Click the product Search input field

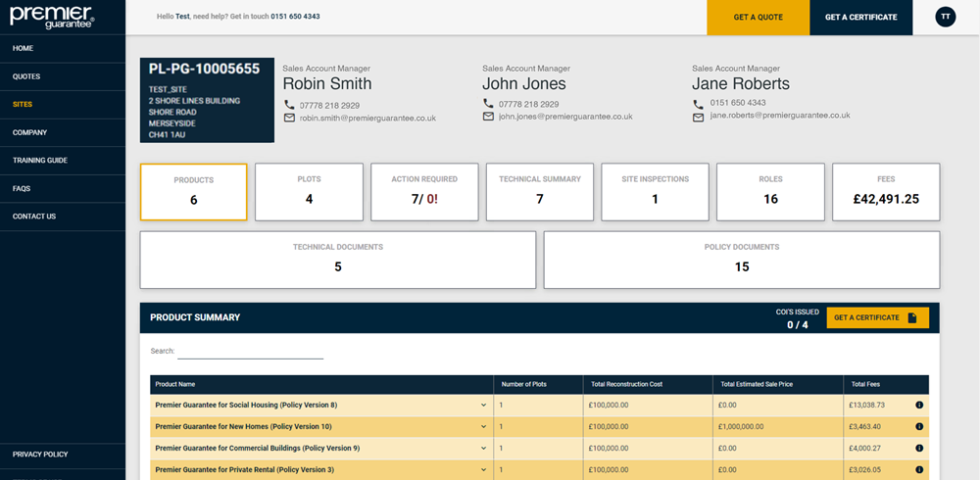(250, 352)
